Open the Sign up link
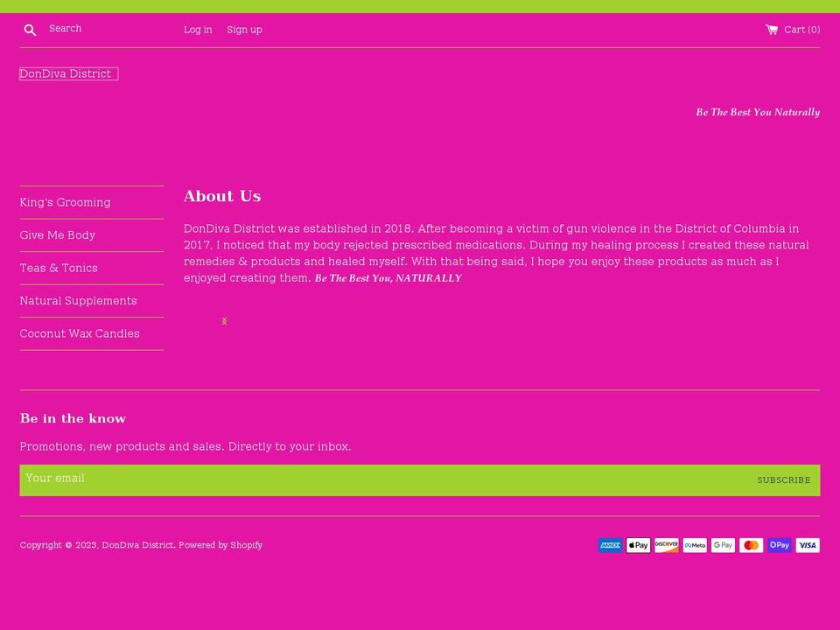The width and height of the screenshot is (840, 630). pyautogui.click(x=244, y=30)
